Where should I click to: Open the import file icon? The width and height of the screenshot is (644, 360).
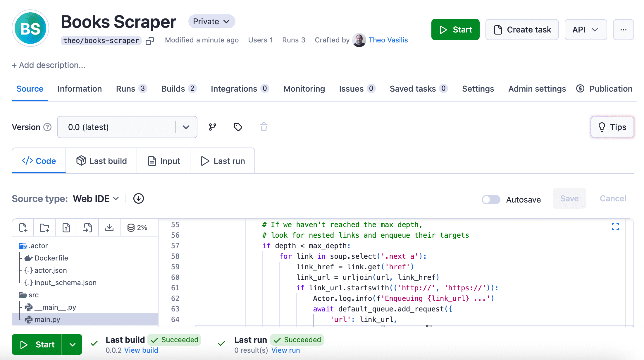pos(87,227)
